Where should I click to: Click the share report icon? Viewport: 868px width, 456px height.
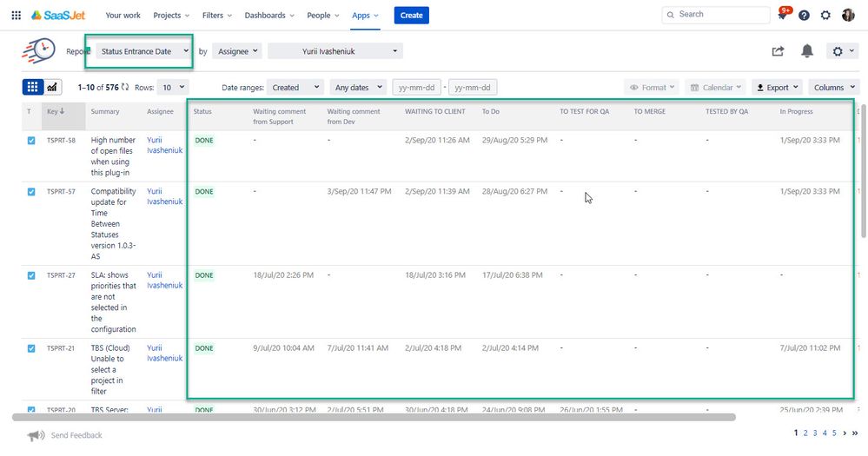[778, 51]
